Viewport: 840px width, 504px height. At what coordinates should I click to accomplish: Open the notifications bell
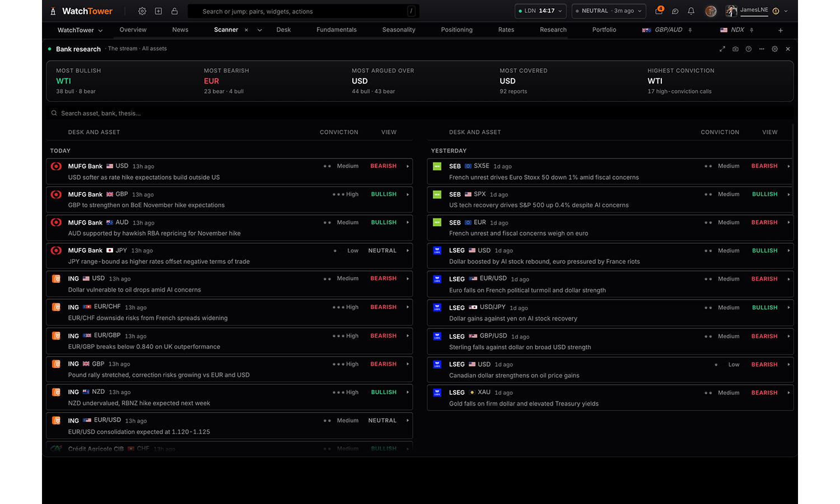point(691,11)
